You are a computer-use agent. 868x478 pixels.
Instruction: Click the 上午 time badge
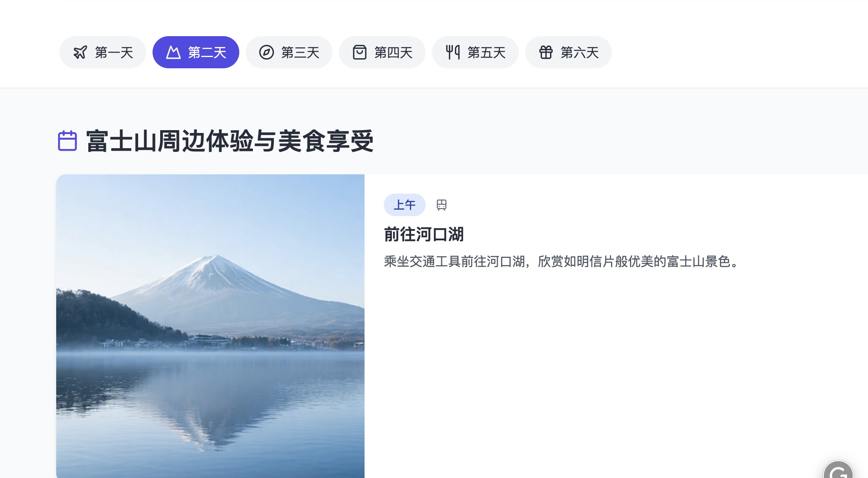(x=405, y=205)
